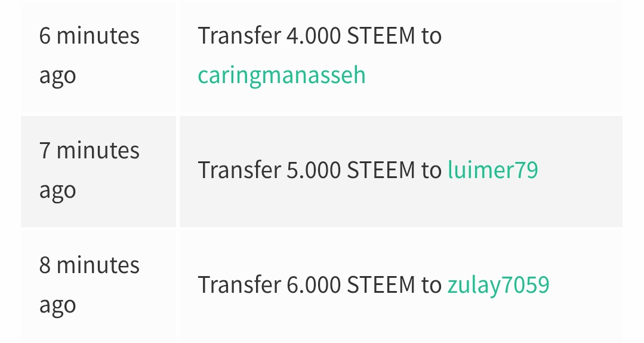This screenshot has width=644, height=343.
Task: Click STEEM in the 6.000 transfer row
Action: click(x=381, y=285)
